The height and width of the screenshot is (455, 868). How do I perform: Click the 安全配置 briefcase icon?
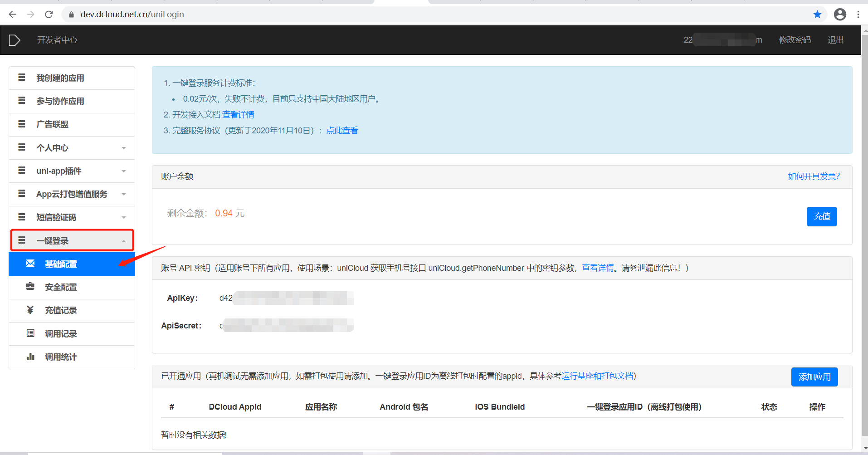point(30,287)
